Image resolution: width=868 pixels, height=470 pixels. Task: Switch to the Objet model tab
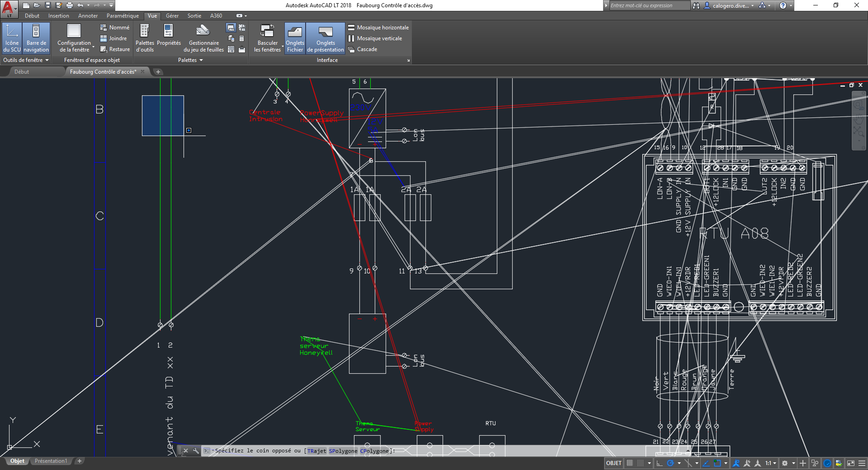point(18,461)
